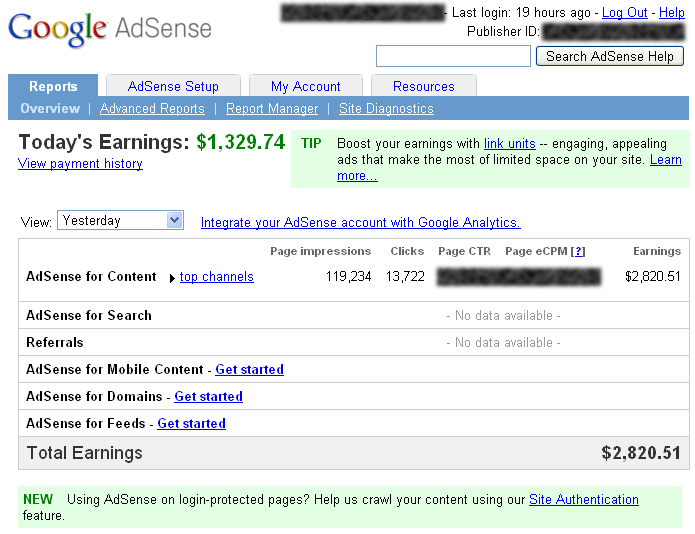Click the AdSense for Content row label
The image size is (695, 534).
[x=91, y=277]
